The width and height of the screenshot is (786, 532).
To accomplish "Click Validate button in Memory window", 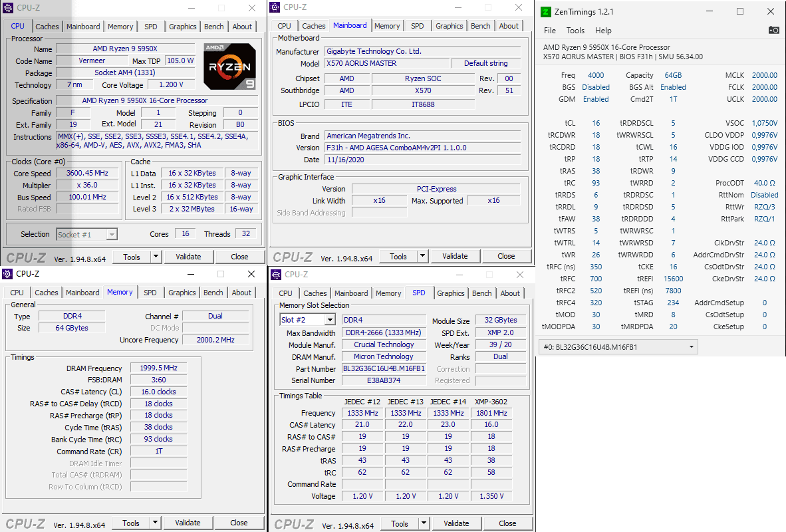I will tap(188, 523).
